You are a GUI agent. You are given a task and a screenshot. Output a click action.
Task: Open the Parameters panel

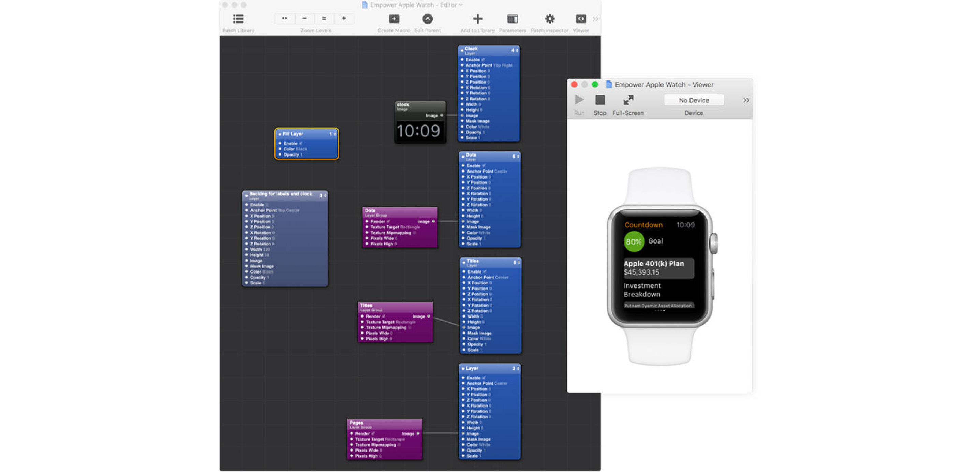pos(513,19)
